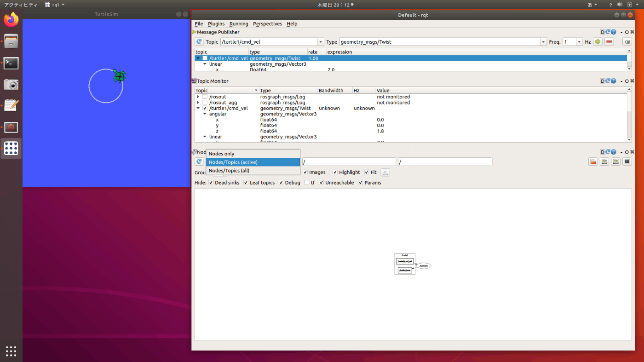Open help for Topic Monitor panel
This screenshot has height=362, width=644.
[x=614, y=81]
